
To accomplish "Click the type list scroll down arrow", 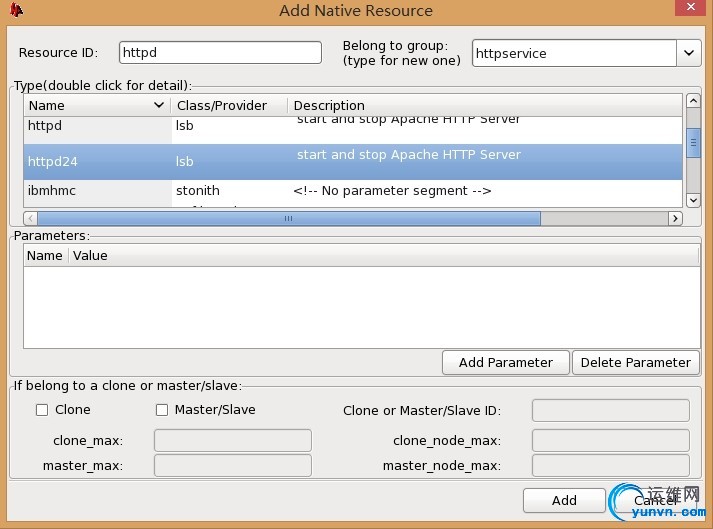I will [693, 200].
